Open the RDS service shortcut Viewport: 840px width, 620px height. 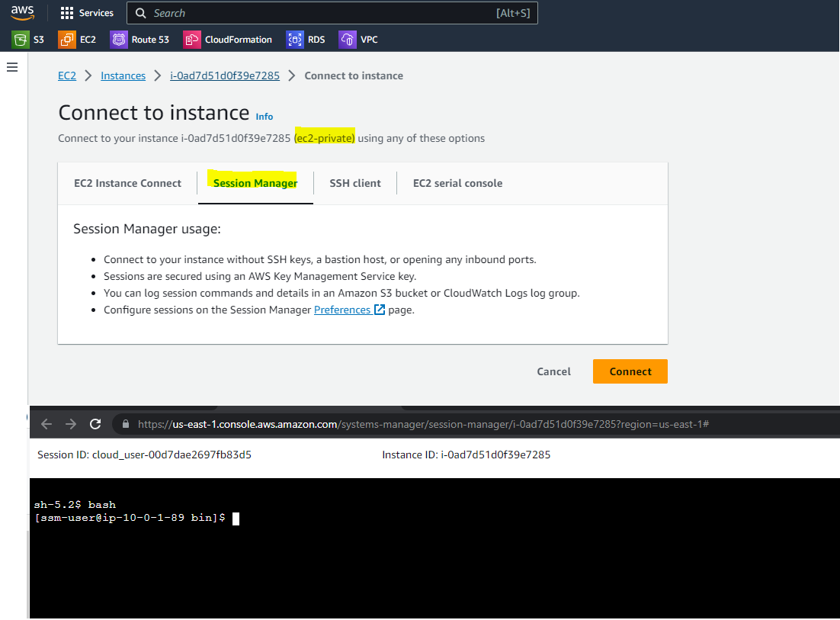point(306,40)
